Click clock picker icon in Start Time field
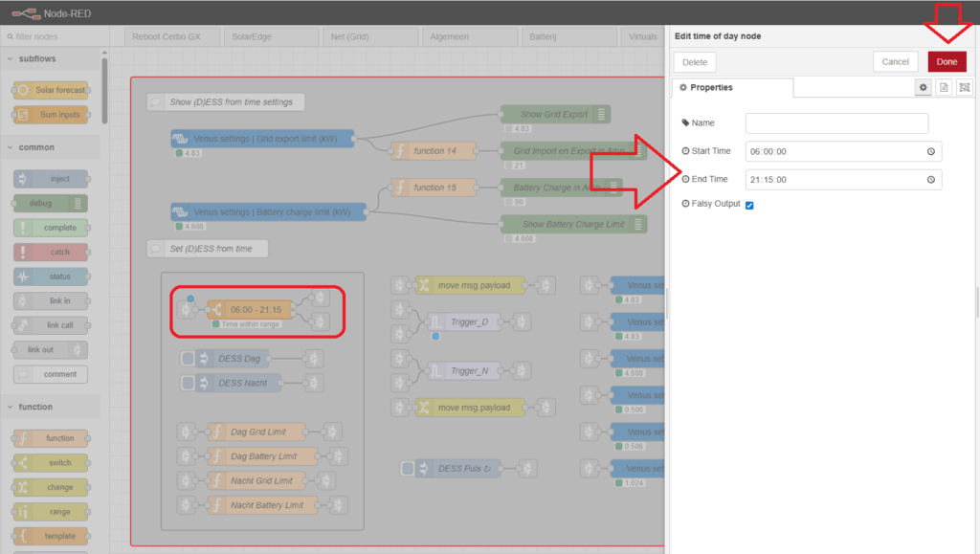 click(x=930, y=151)
